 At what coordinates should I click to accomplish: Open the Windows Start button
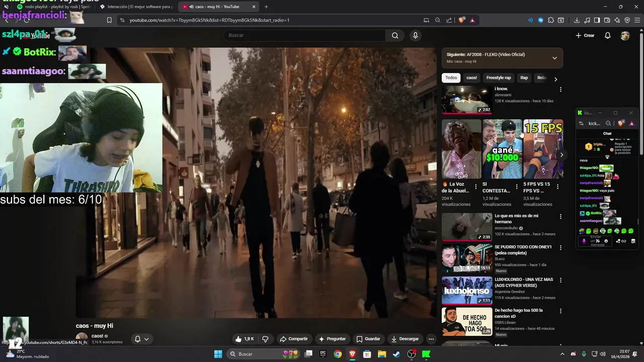218,354
